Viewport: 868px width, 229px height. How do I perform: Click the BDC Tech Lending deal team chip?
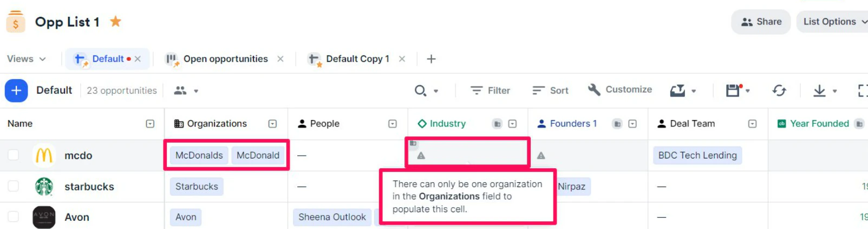click(x=697, y=155)
